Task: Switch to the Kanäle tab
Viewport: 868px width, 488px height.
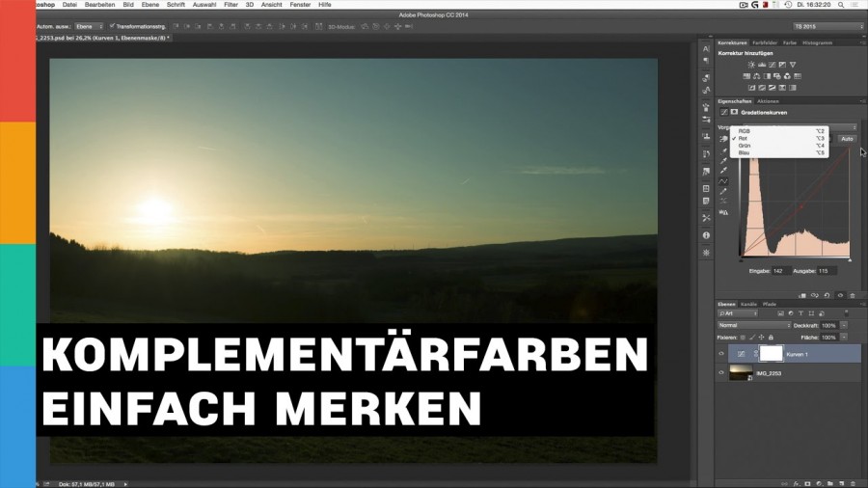Action: 748,304
